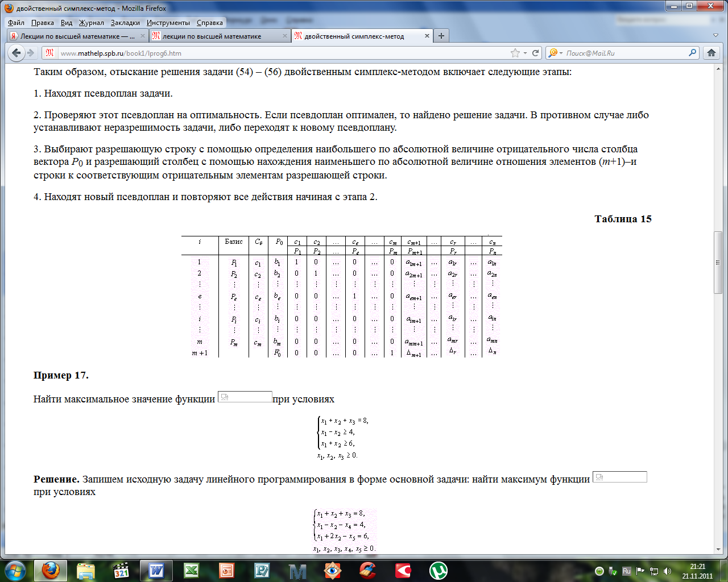Screen dimensions: 728x582
Task: Open Firefox from the taskbar
Action: coord(51,570)
